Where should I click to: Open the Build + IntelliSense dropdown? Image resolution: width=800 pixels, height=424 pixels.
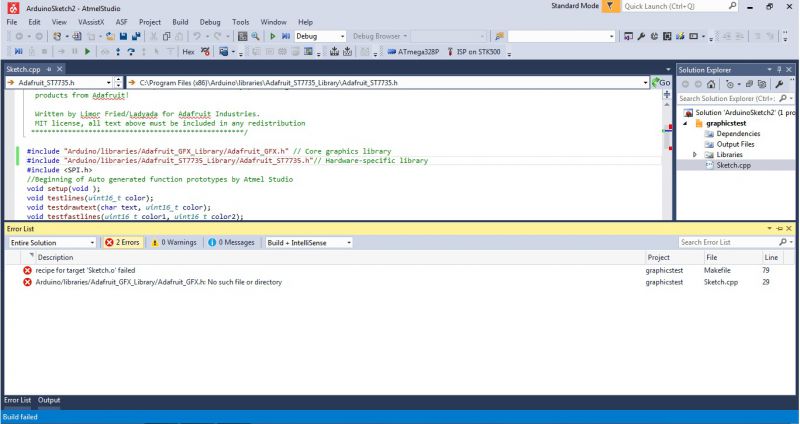click(349, 243)
